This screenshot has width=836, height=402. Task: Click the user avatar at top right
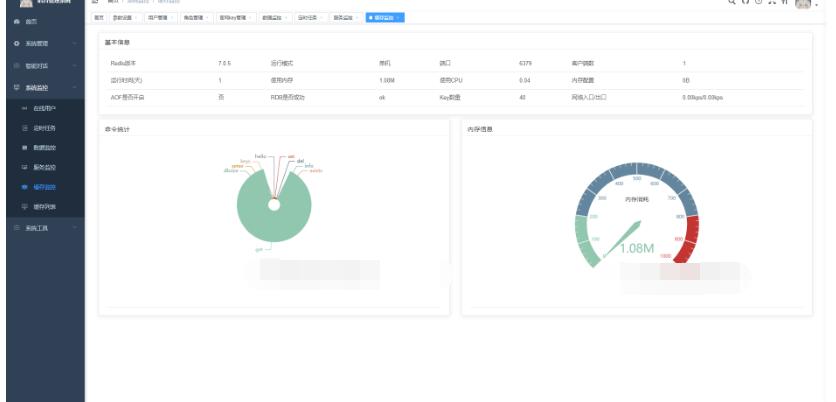(802, 3)
